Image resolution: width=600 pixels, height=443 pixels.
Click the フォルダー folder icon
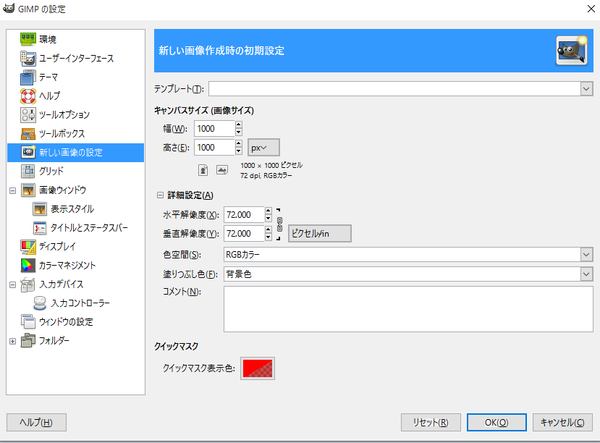pos(28,340)
